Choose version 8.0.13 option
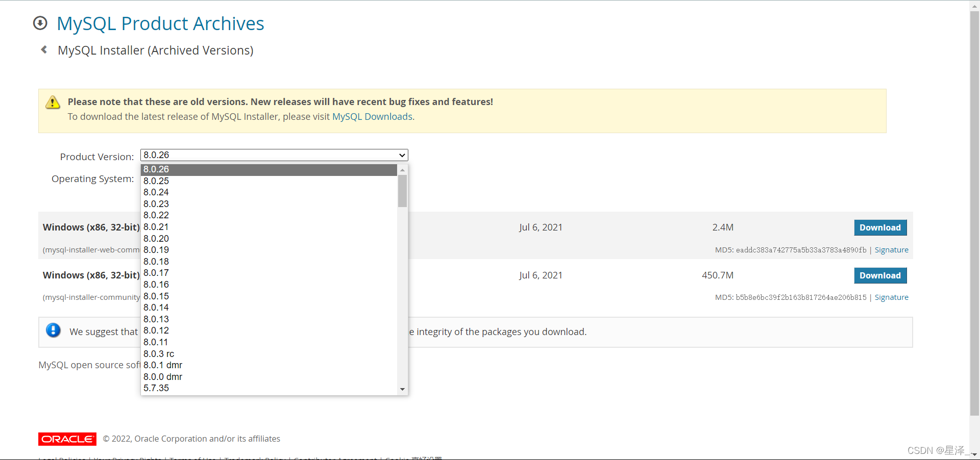The height and width of the screenshot is (460, 980). click(x=269, y=319)
